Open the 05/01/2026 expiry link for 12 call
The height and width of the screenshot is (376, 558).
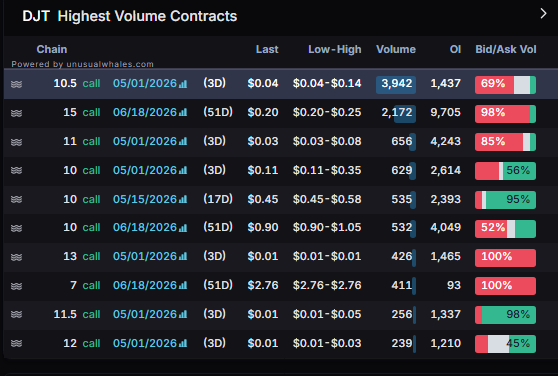pyautogui.click(x=145, y=343)
